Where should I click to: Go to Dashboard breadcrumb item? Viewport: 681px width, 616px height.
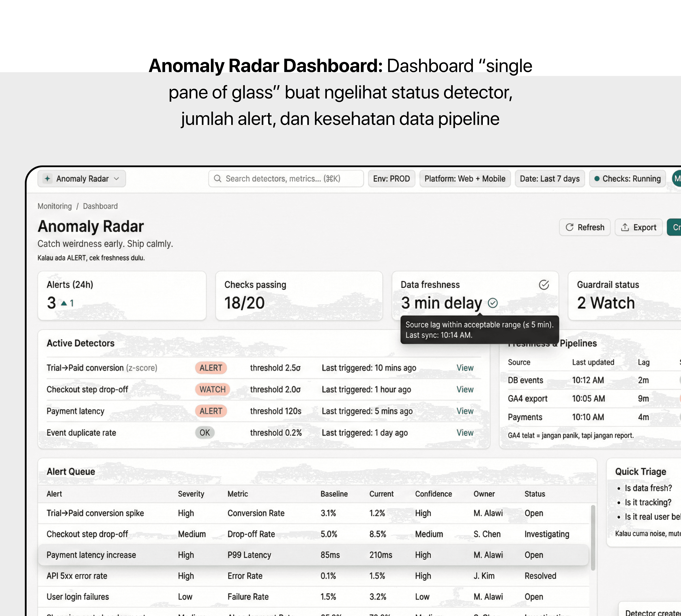100,206
